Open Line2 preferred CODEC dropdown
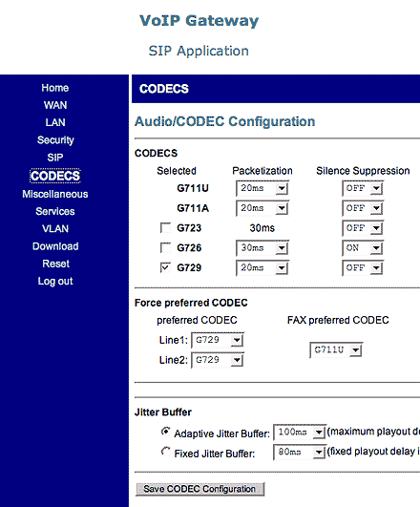The image size is (420, 507). point(218,360)
